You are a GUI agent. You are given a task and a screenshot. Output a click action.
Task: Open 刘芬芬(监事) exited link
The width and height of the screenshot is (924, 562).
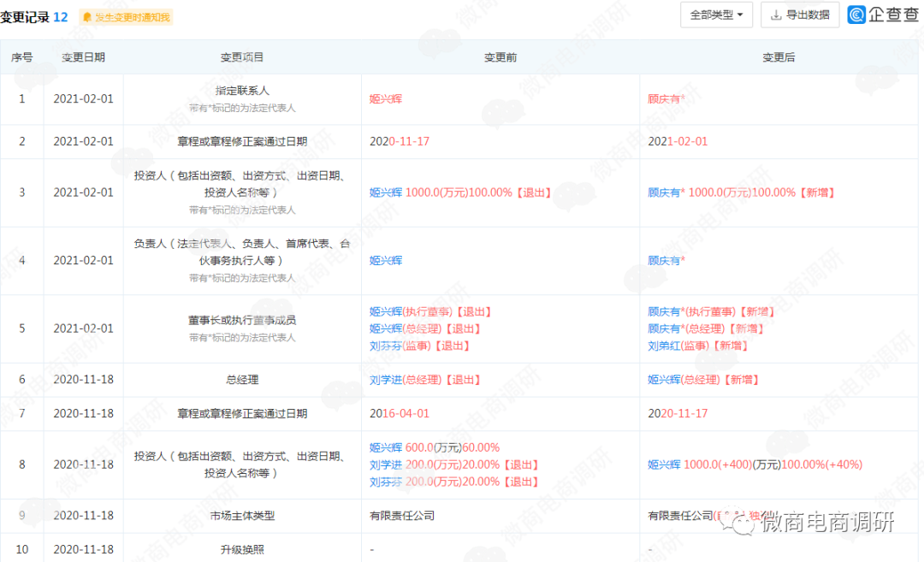(x=419, y=346)
